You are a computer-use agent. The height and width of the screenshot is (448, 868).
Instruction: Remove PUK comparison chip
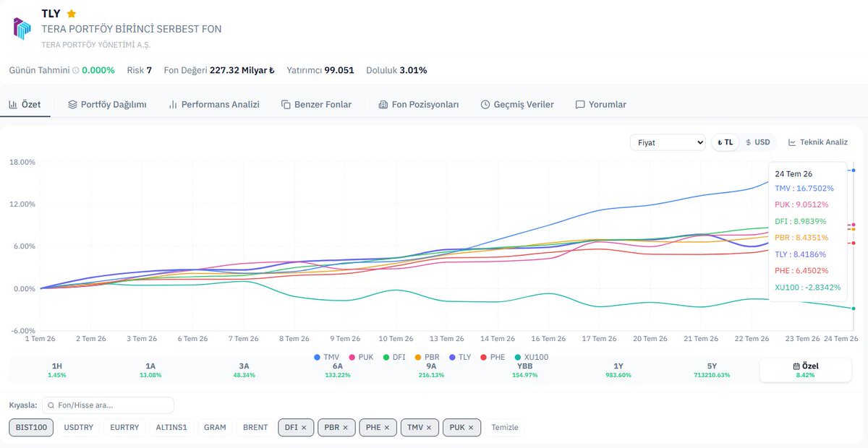tap(471, 428)
